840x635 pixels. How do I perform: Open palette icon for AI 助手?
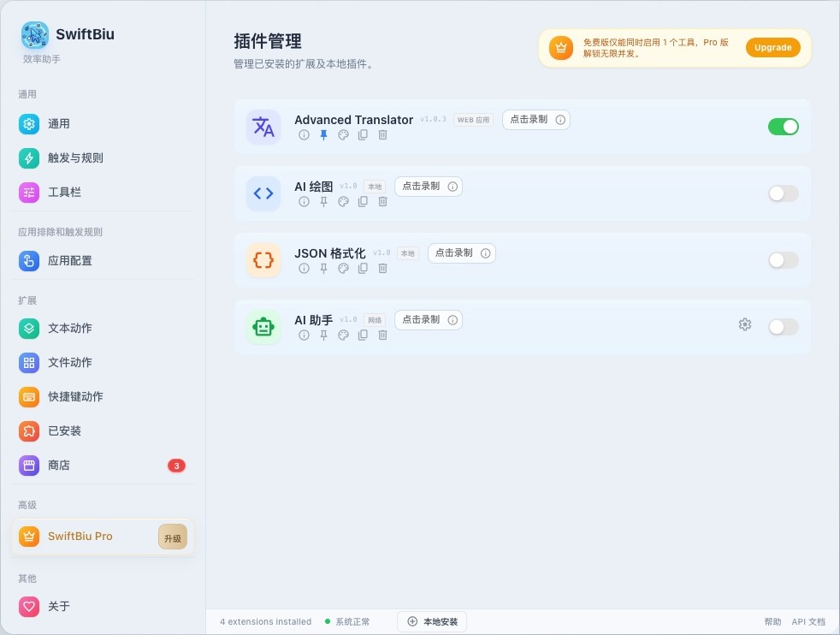tap(343, 335)
